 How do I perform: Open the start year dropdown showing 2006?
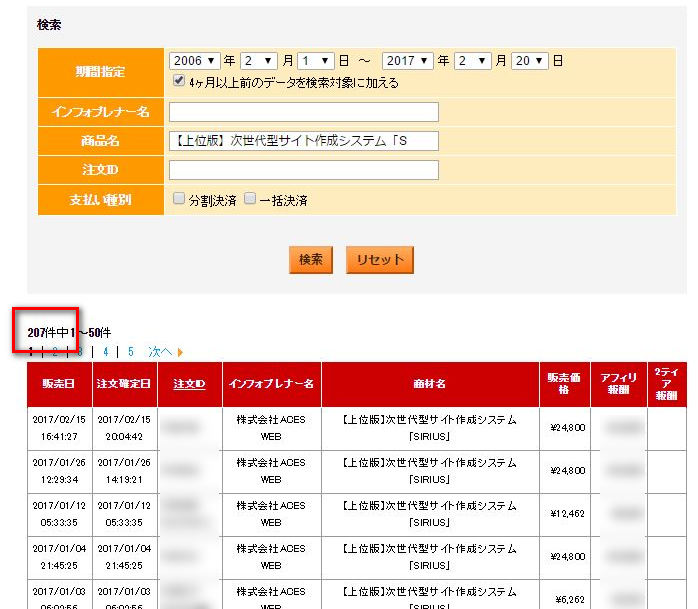click(x=194, y=61)
